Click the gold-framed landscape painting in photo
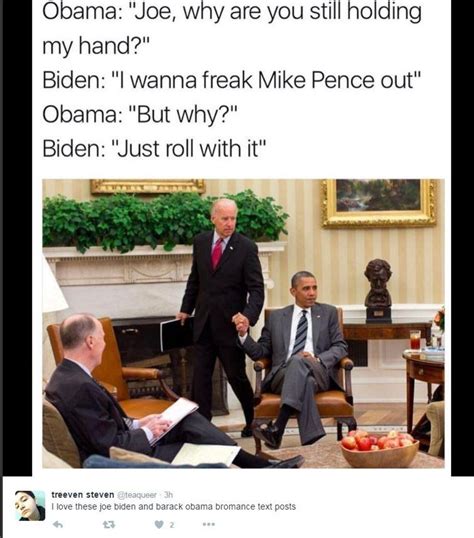 pyautogui.click(x=379, y=202)
